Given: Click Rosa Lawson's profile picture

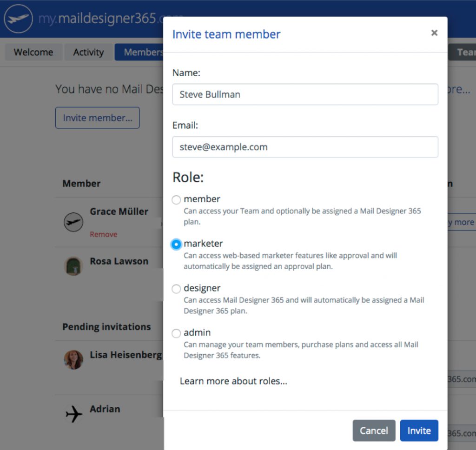Looking at the screenshot, I should (73, 266).
